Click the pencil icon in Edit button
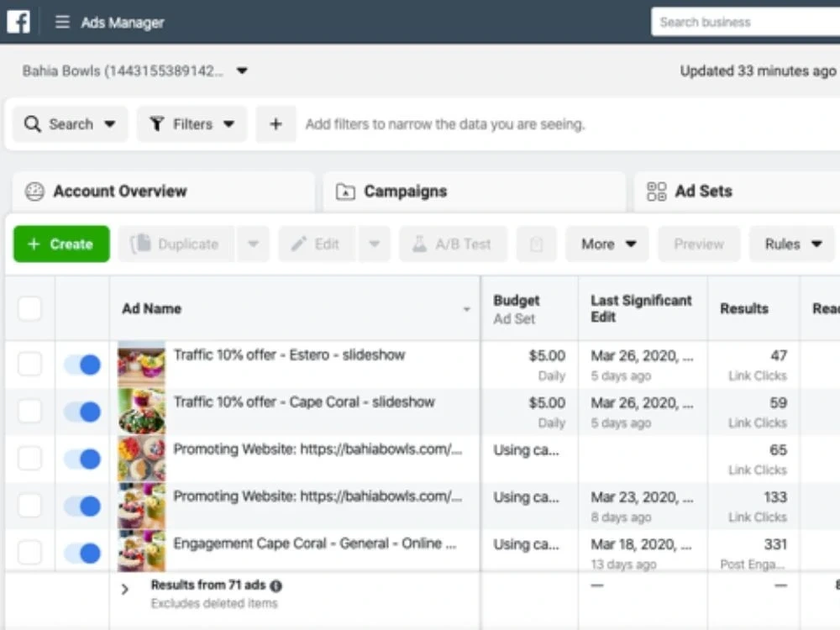 point(298,244)
